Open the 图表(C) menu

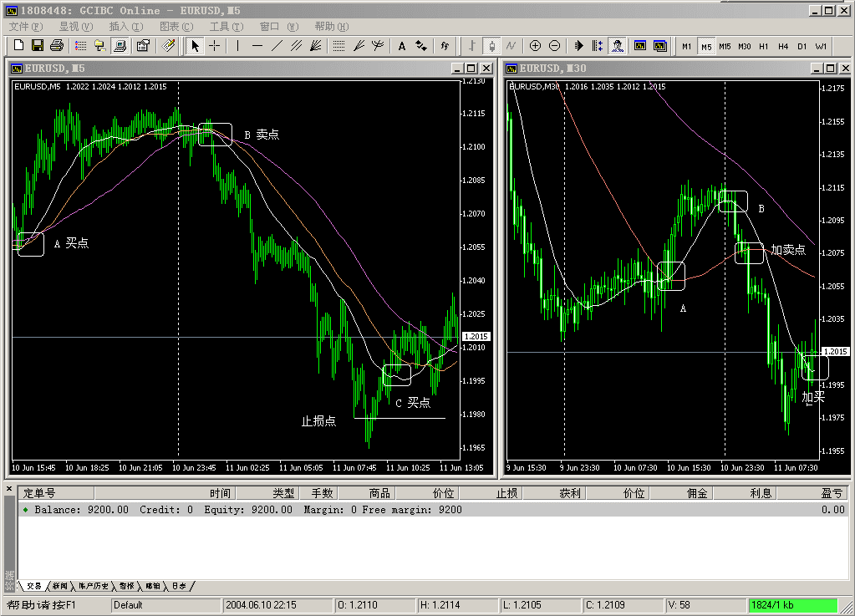pos(176,26)
